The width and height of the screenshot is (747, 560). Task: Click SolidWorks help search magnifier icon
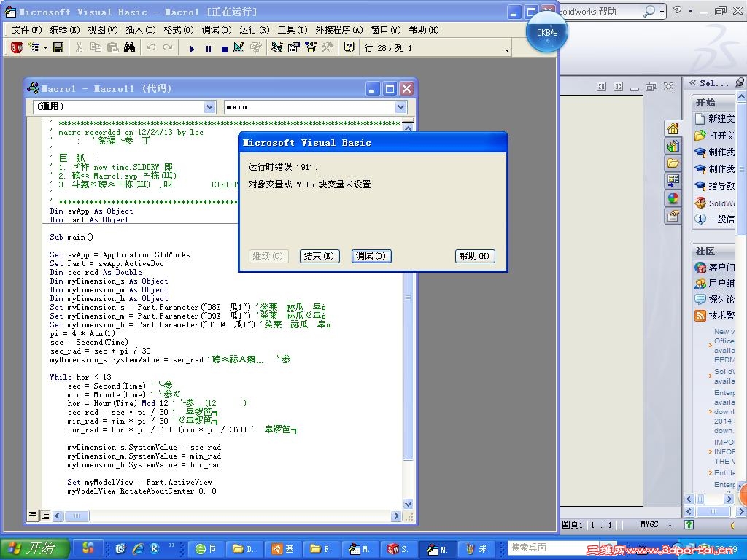pos(649,11)
